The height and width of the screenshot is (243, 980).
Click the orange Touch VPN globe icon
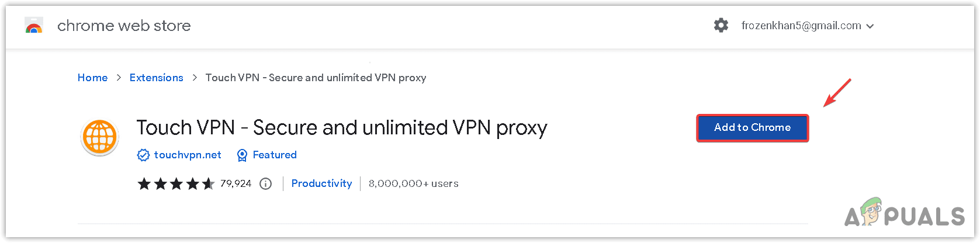(x=99, y=138)
